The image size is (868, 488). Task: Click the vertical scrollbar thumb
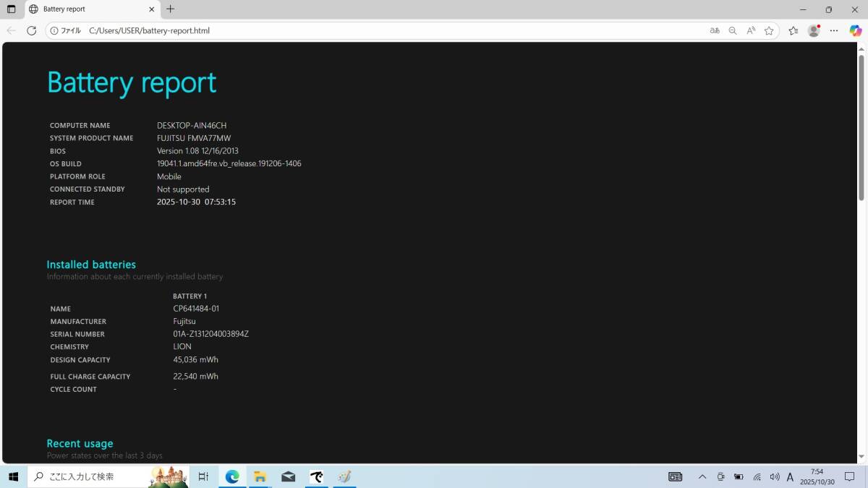click(x=861, y=127)
